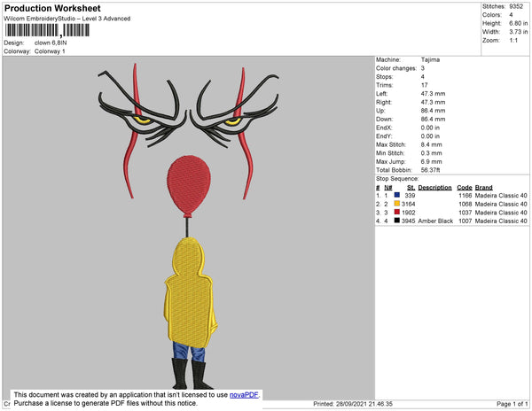Click the 'Stop Sequence:' heading
532x411 pixels.
(397, 179)
